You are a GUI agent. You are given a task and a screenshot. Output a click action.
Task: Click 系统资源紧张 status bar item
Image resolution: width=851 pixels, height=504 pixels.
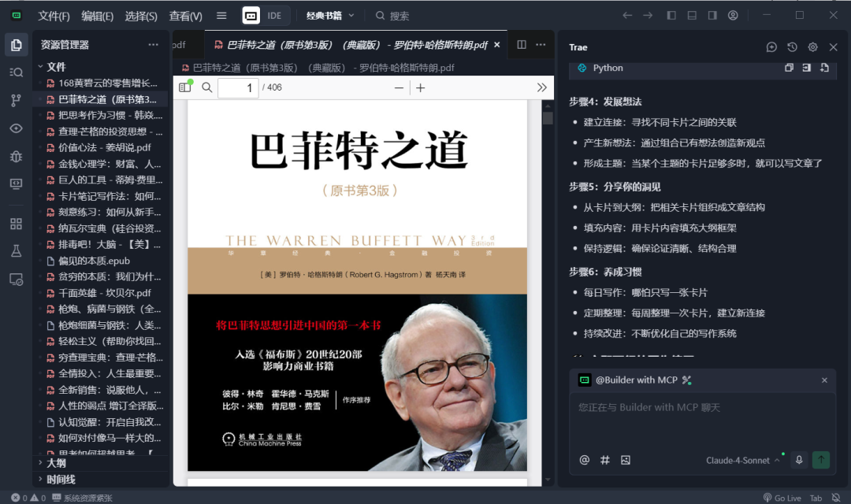pos(83,498)
